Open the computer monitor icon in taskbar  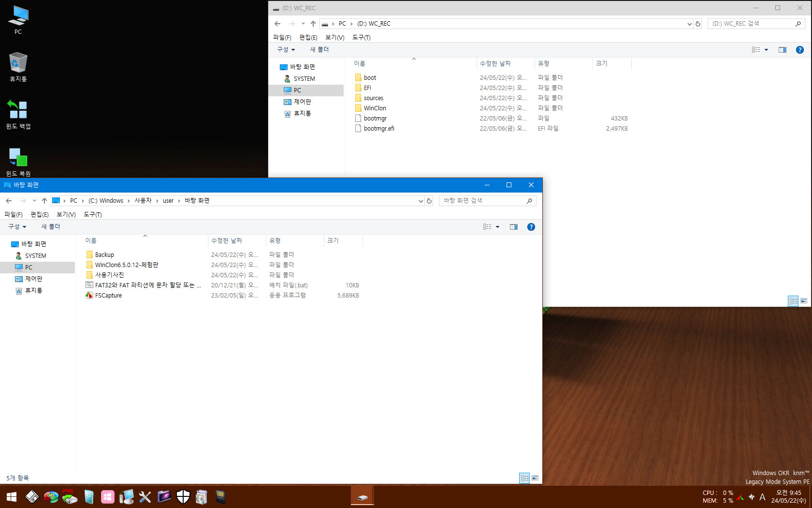tap(126, 497)
